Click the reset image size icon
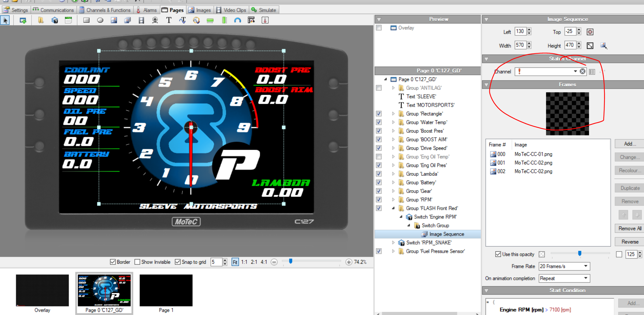Viewport: 644px width, 315px height. pyautogui.click(x=604, y=46)
